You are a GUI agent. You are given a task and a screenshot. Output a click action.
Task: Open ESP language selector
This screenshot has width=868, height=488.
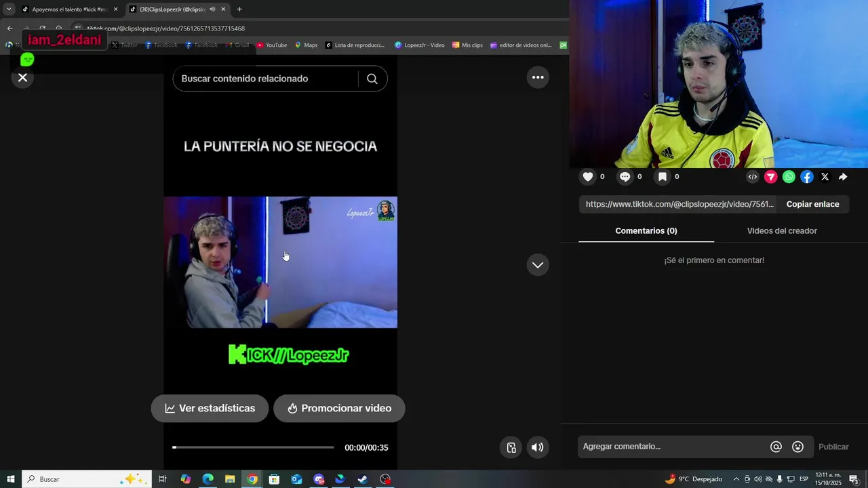point(804,479)
